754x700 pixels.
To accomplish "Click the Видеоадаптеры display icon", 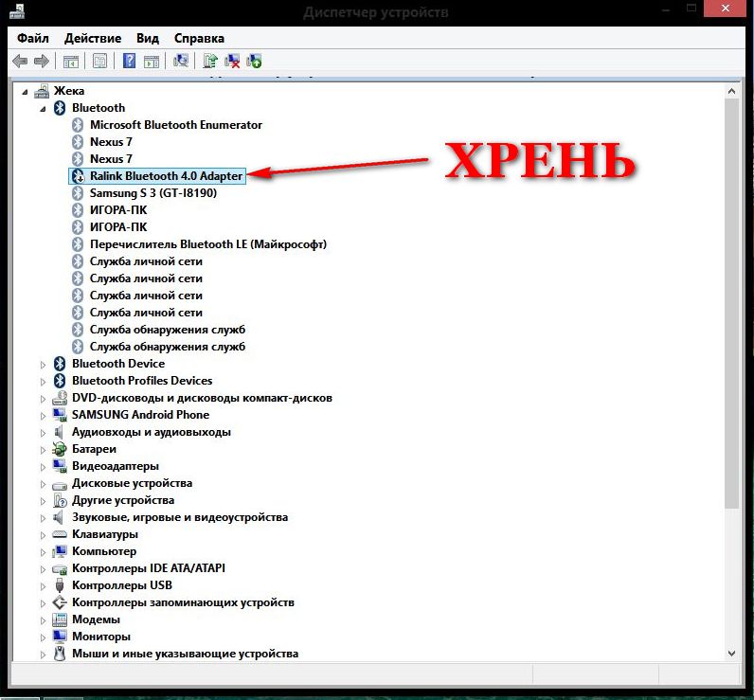I will tap(60, 466).
